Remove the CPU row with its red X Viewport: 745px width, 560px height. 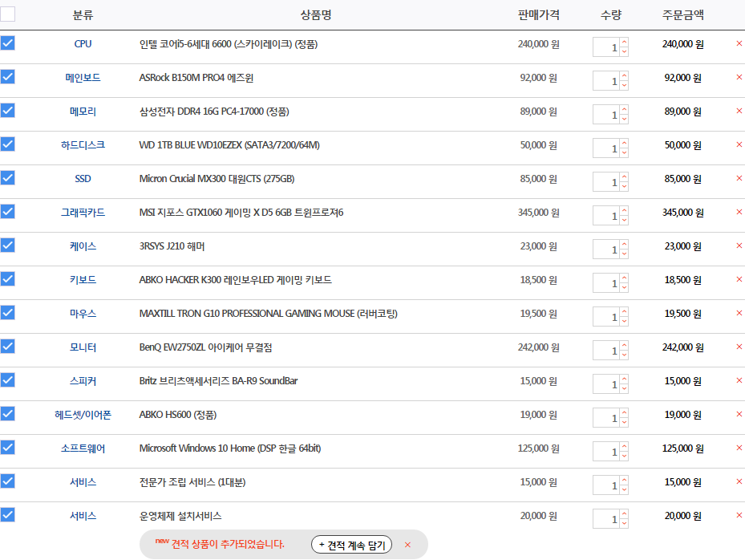pos(739,43)
